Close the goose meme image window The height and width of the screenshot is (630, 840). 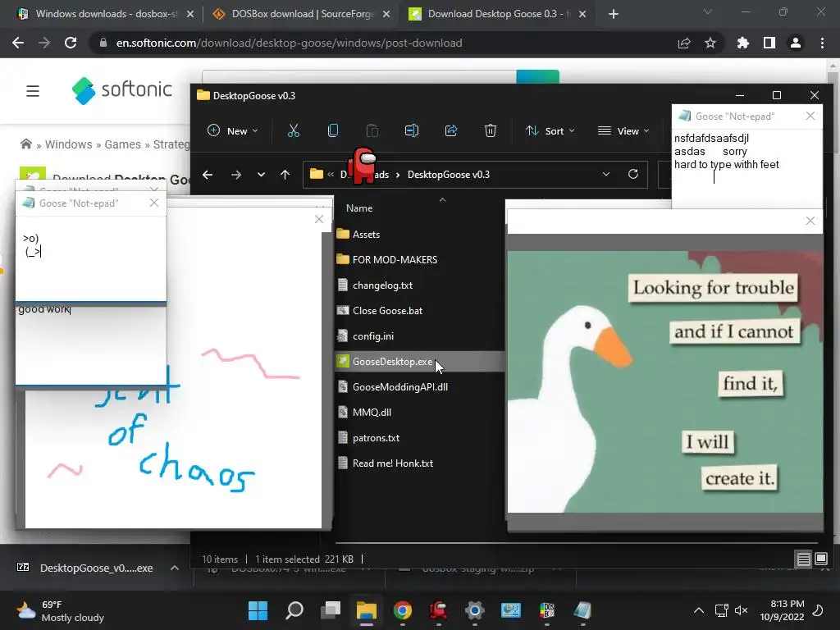tap(810, 221)
